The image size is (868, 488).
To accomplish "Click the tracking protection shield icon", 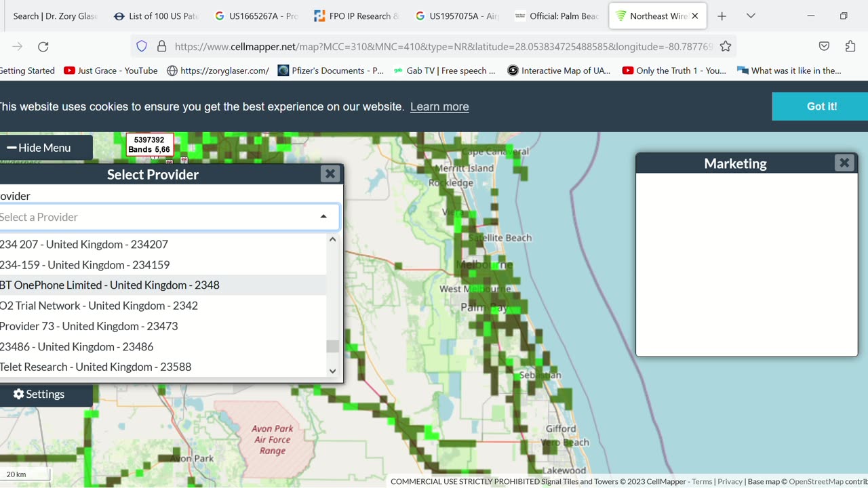I will (x=142, y=46).
